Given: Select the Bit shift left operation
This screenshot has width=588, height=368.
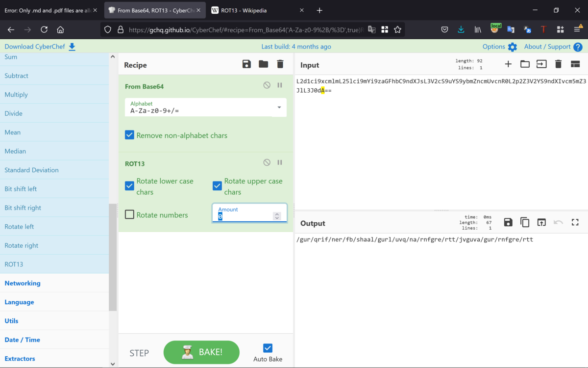Looking at the screenshot, I should click(54, 189).
